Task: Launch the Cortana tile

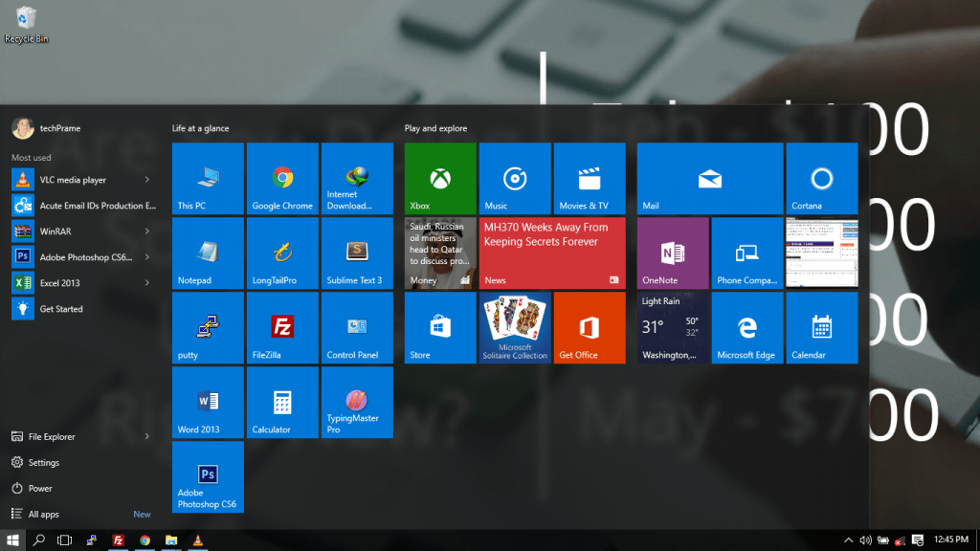Action: pos(822,179)
